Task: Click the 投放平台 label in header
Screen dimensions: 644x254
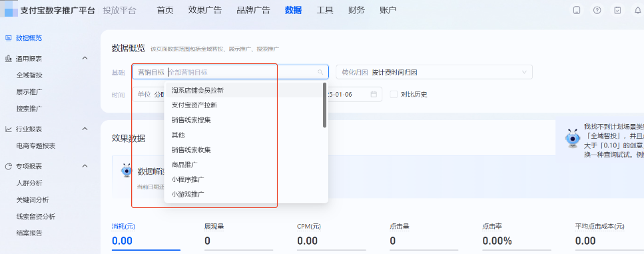Action: [119, 11]
